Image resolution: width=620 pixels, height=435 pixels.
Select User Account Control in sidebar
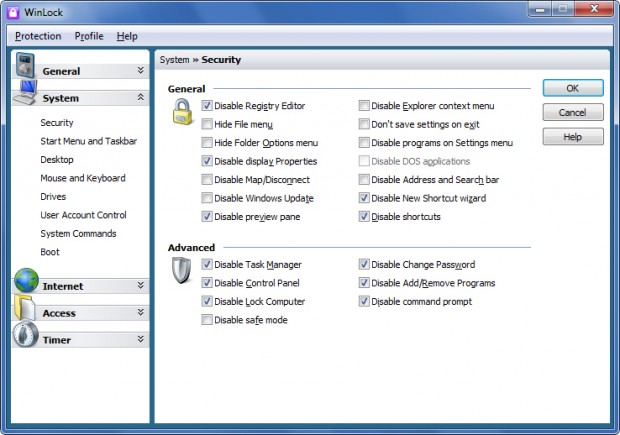tap(83, 215)
